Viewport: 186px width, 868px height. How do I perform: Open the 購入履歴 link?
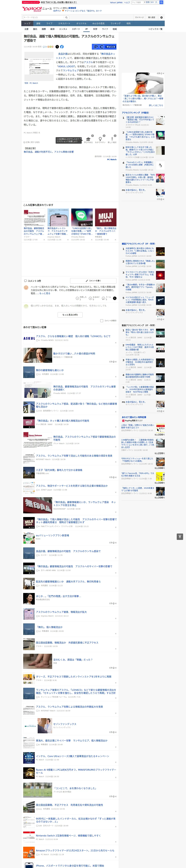click(x=152, y=17)
